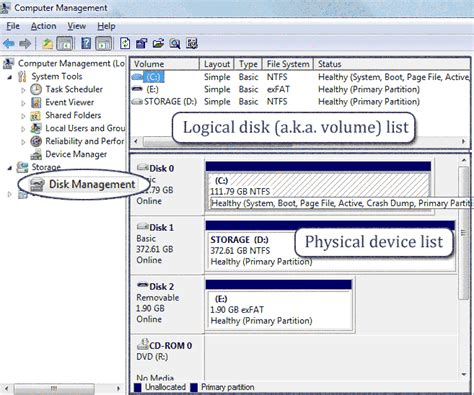Click the blue Help question-mark icon
The image size is (474, 395).
[86, 43]
